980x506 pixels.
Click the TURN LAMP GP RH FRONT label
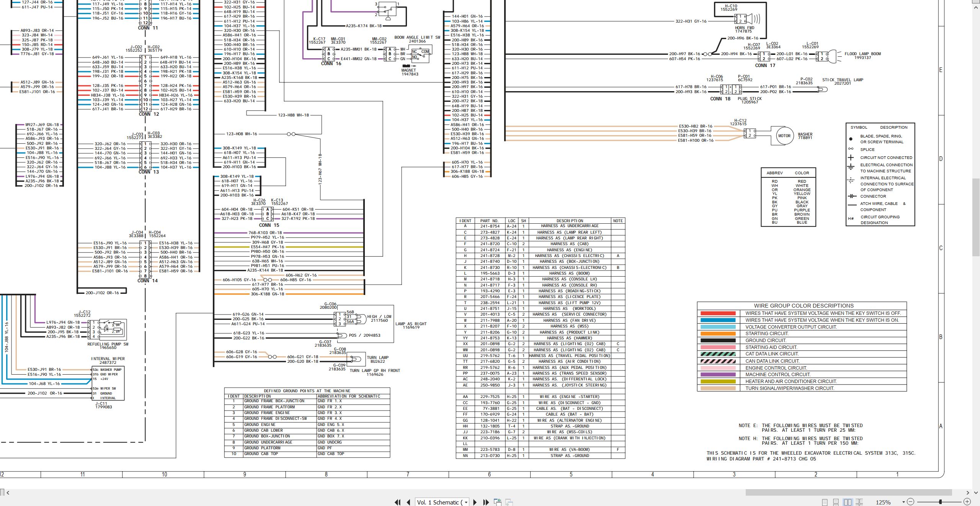click(375, 371)
